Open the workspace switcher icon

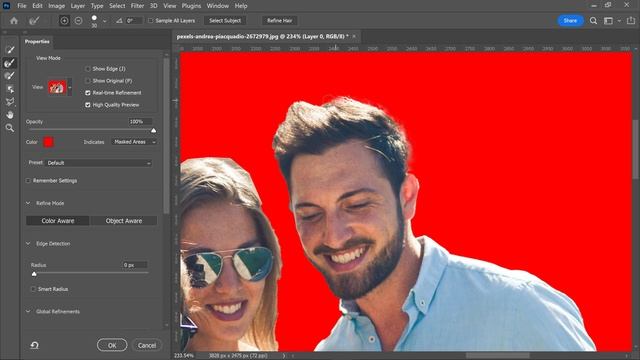608,20
